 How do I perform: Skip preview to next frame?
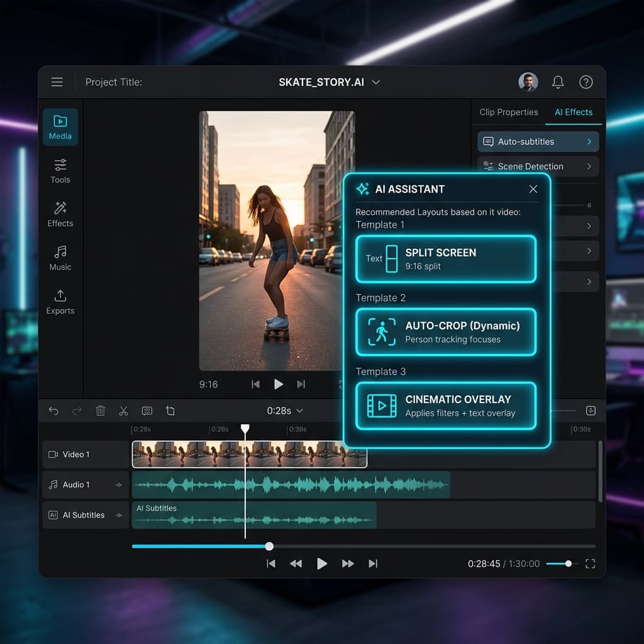[x=301, y=384]
